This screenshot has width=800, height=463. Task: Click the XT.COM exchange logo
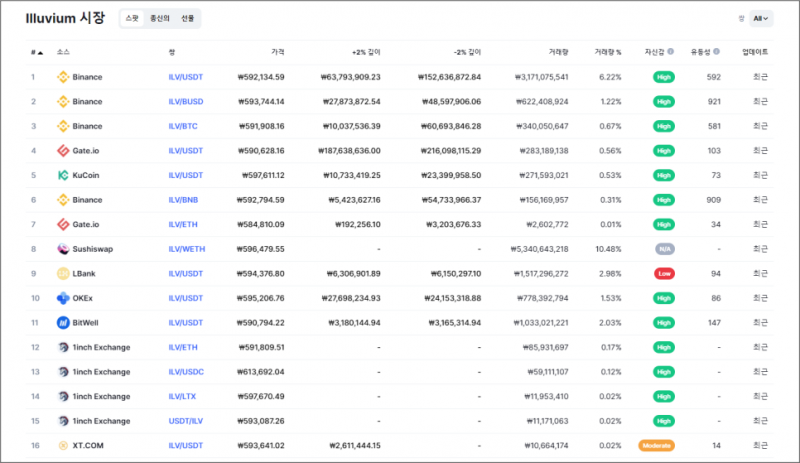[x=63, y=445]
